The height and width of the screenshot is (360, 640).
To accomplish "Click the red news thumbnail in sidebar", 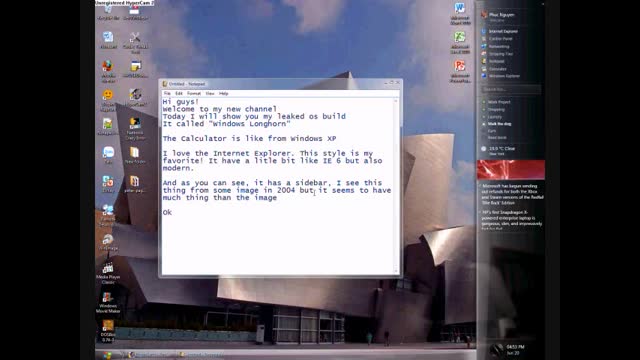I will tap(511, 170).
